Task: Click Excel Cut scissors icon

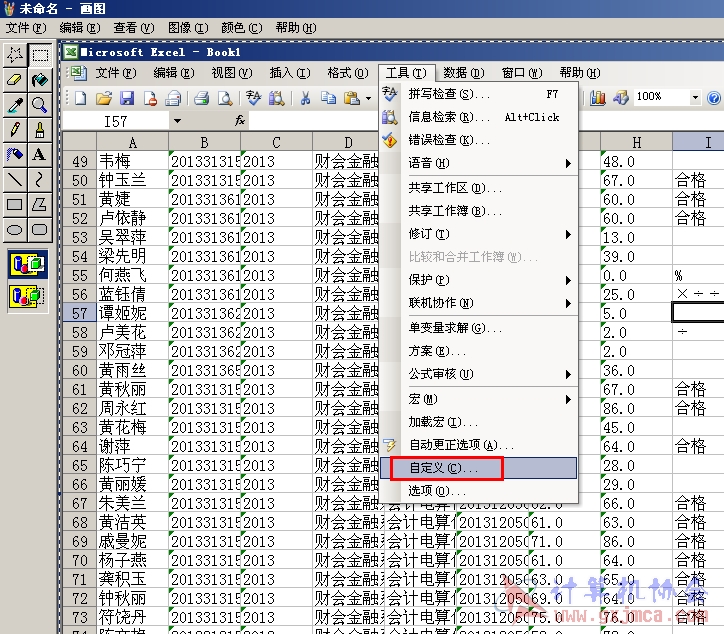Action: 305,98
